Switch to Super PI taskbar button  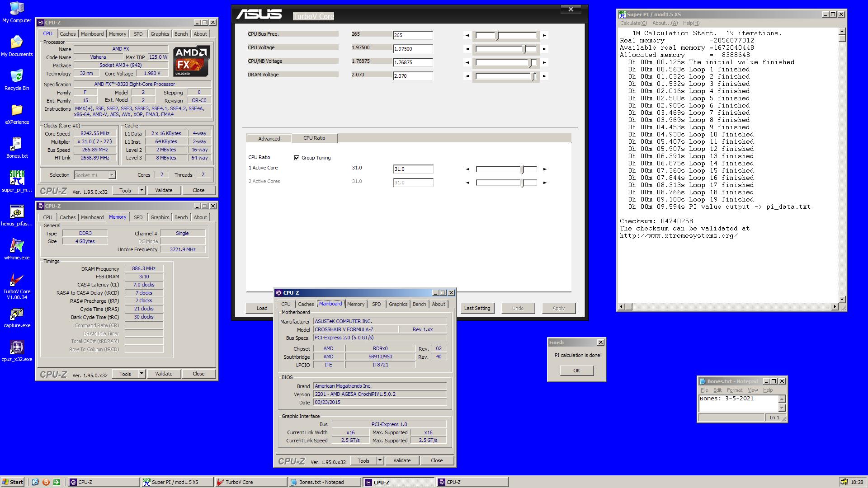click(177, 482)
